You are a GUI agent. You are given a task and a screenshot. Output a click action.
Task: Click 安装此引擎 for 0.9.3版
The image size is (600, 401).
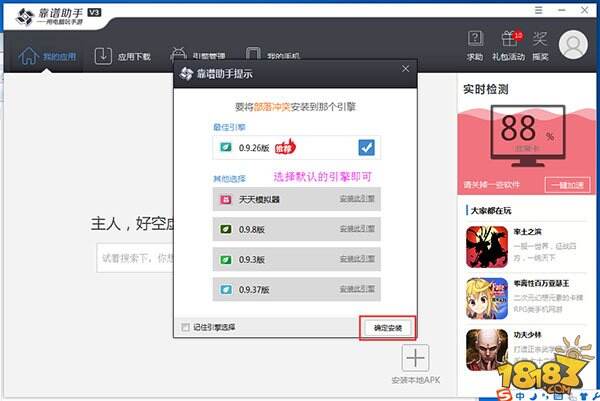[357, 260]
